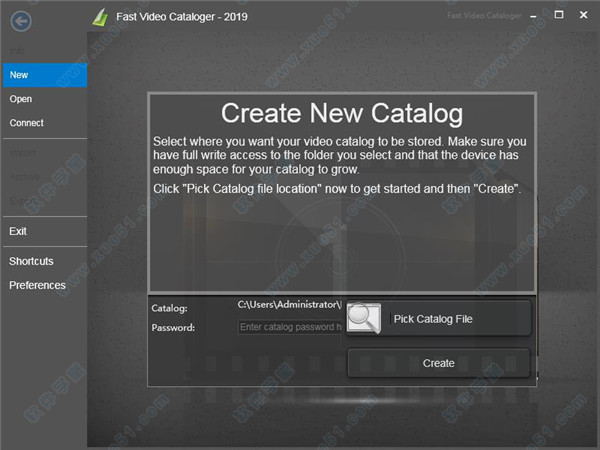Click the Catalog: label
The height and width of the screenshot is (450, 600).
[x=169, y=308]
